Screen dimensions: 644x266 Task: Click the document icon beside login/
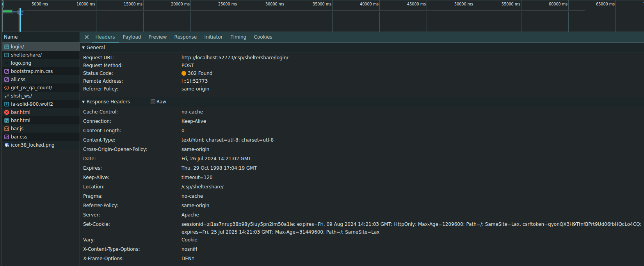7,47
